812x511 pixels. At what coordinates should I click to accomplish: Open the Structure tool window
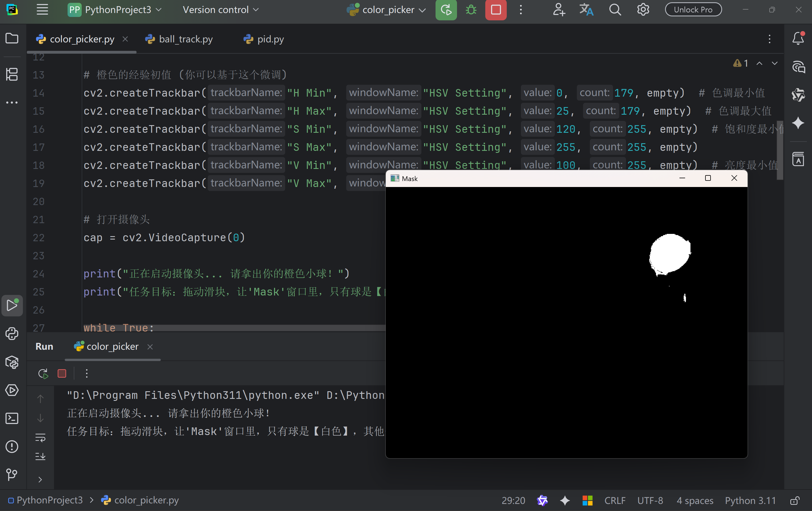(x=12, y=74)
